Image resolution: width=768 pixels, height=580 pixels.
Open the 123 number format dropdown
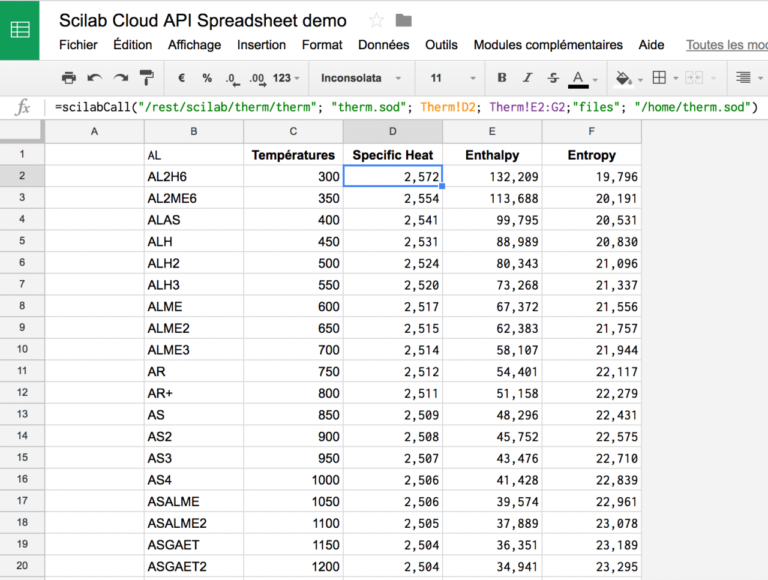coord(287,78)
